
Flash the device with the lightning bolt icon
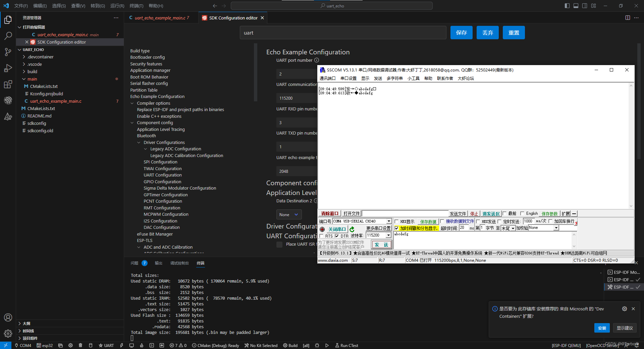(121, 345)
